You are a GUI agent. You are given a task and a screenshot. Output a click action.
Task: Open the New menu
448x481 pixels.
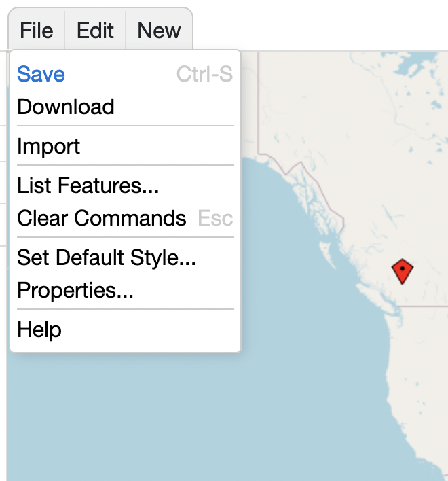159,31
